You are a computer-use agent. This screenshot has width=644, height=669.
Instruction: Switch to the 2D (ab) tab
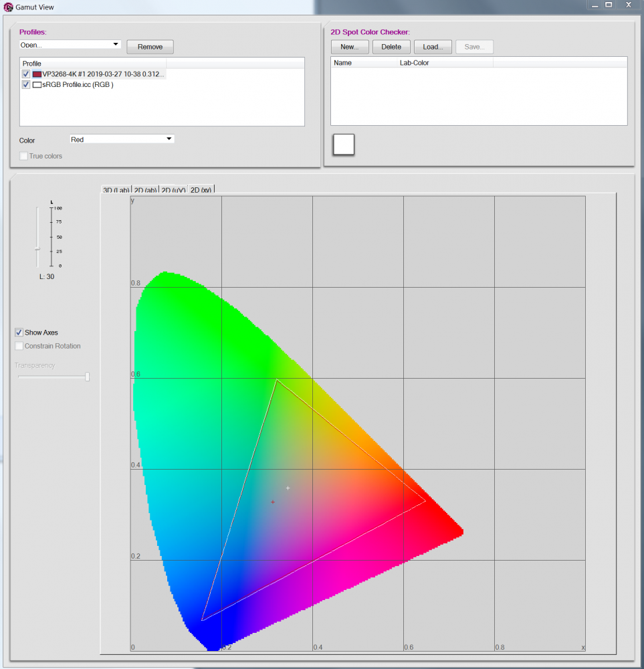pos(145,190)
